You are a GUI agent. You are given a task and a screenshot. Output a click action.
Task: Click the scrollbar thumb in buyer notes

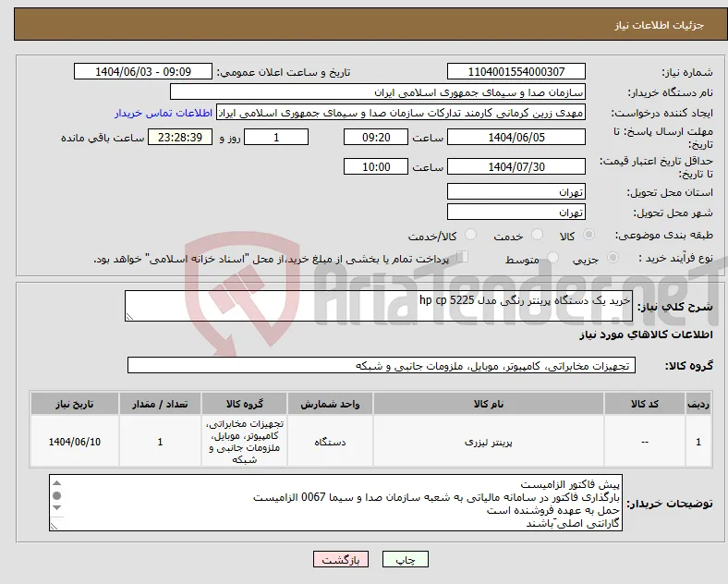[56, 496]
